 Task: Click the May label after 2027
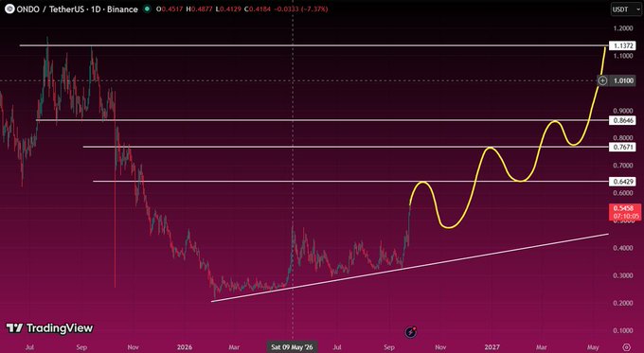[x=593, y=347]
